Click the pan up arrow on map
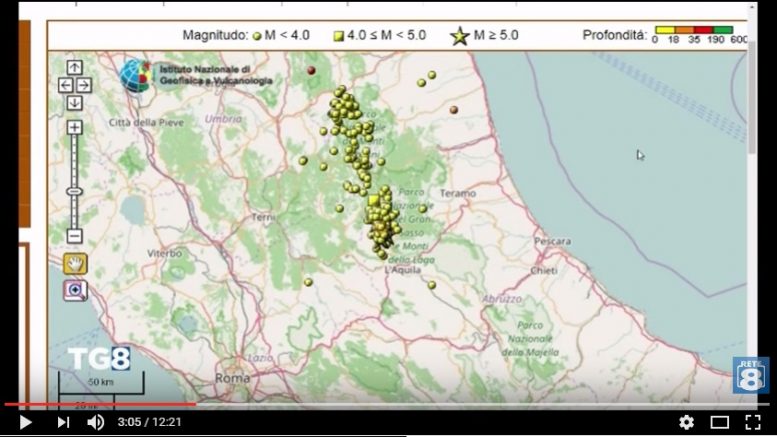 [75, 68]
